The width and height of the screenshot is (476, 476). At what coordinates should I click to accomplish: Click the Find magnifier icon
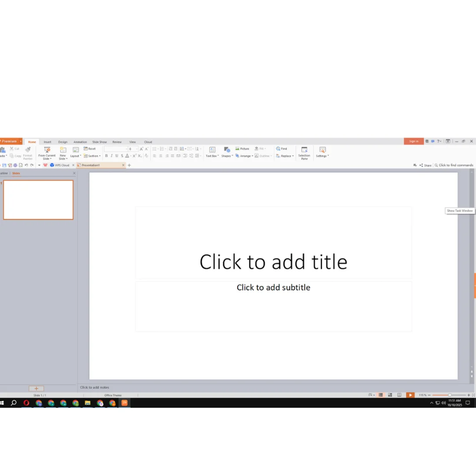point(278,149)
